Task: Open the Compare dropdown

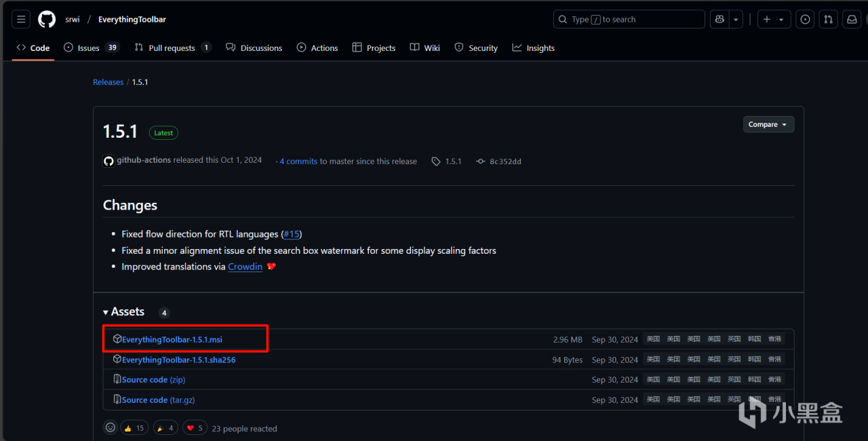Action: click(x=768, y=125)
